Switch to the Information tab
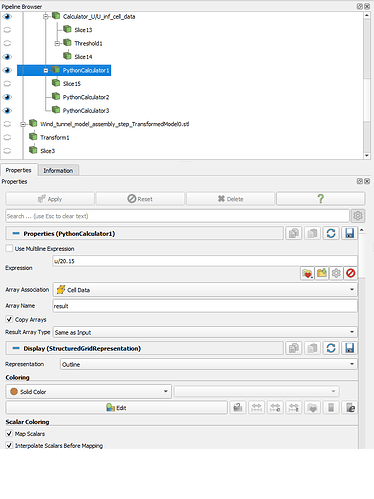374x499 pixels. [58, 170]
